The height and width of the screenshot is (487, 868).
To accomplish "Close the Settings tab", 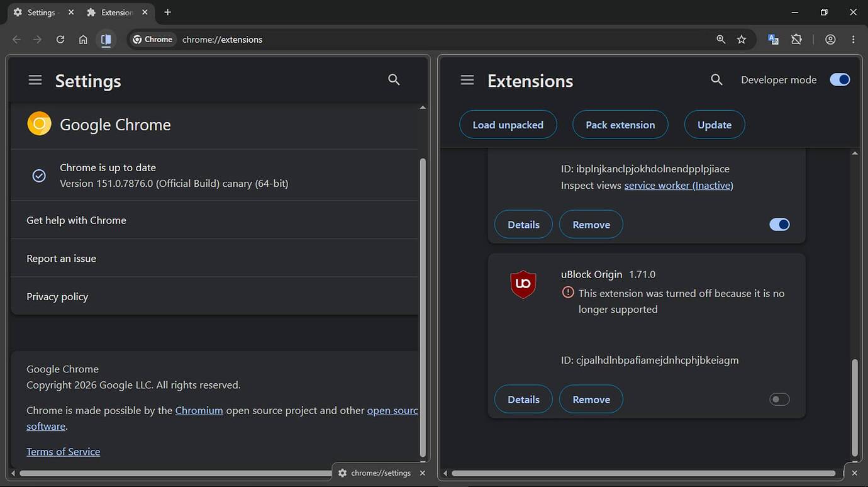I will tap(71, 12).
